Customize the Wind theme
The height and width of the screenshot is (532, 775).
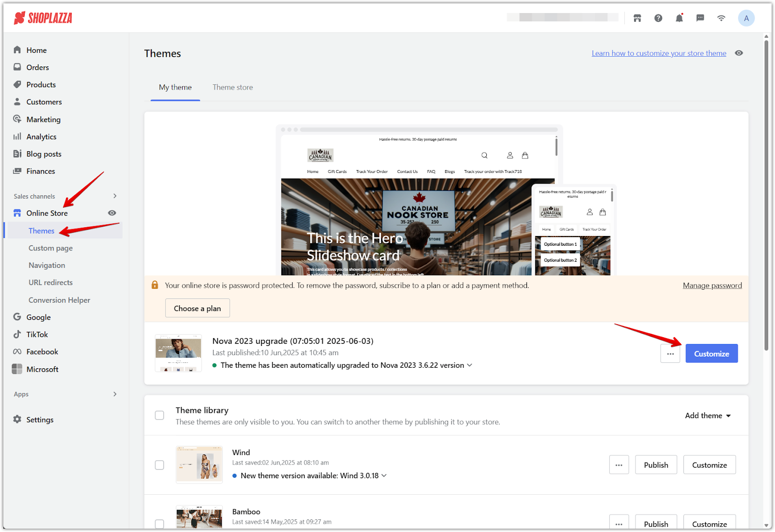(x=709, y=465)
